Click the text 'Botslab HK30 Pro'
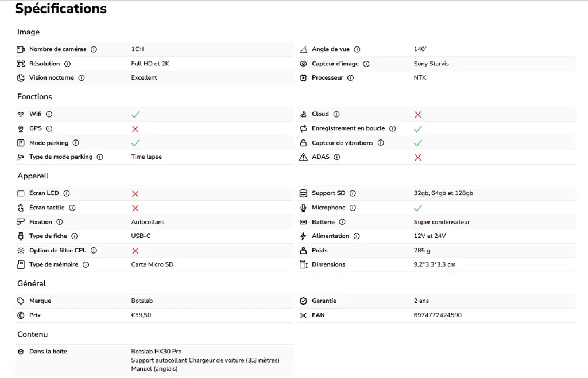 pyautogui.click(x=156, y=352)
